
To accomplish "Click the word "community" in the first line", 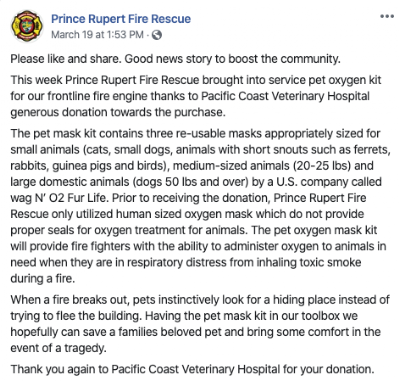I will [309, 59].
